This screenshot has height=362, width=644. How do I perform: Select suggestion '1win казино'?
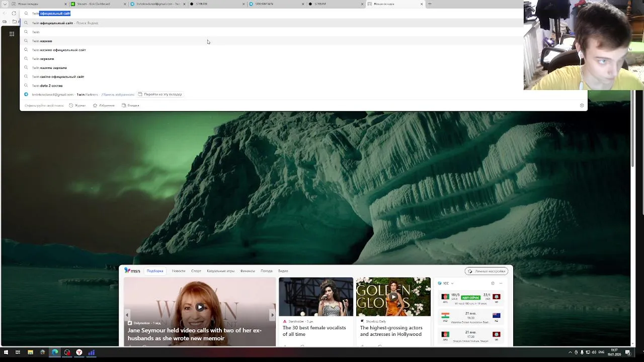click(272, 41)
